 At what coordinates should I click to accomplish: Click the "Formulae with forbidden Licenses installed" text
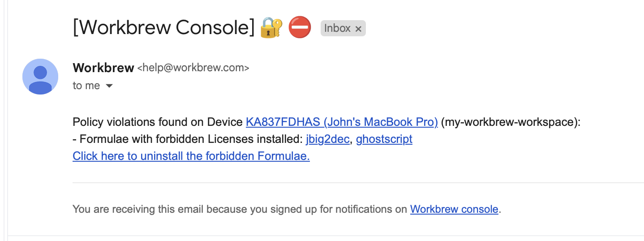(x=190, y=139)
